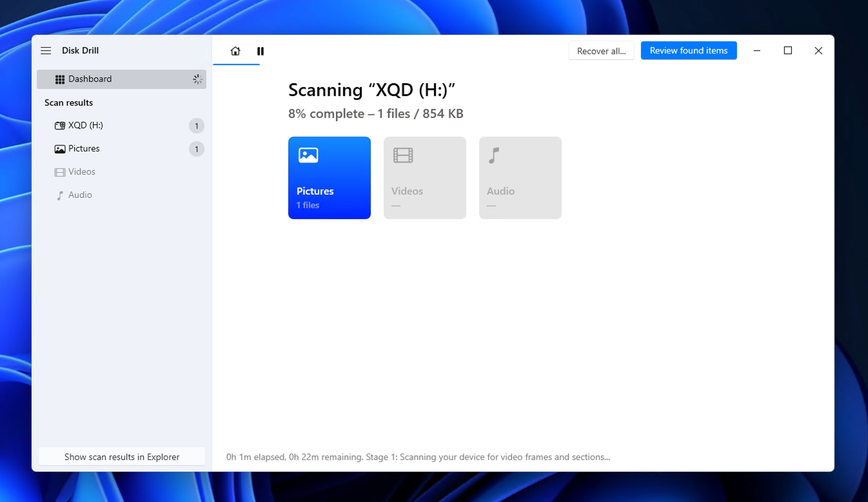Select Scan results section header
The width and height of the screenshot is (868, 502).
tap(68, 102)
